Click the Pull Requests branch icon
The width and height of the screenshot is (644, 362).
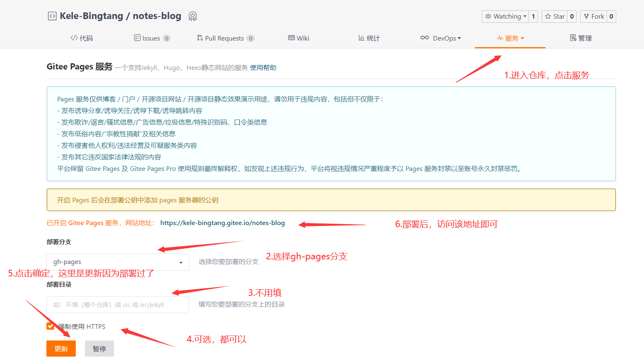pos(200,38)
